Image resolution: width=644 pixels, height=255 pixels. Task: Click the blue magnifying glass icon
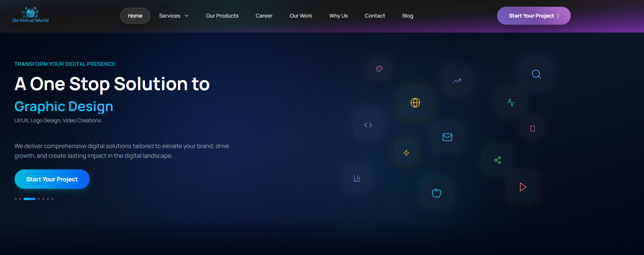click(536, 74)
